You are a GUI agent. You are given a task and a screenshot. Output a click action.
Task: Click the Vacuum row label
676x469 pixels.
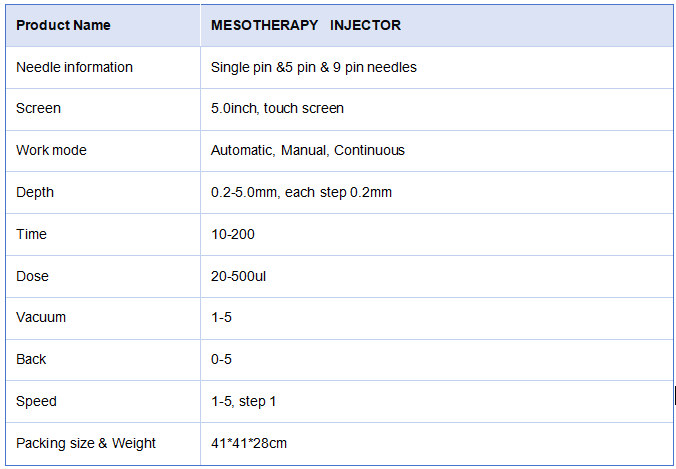(41, 317)
